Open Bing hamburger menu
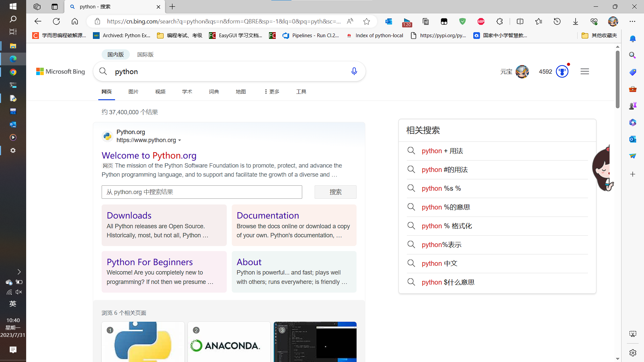This screenshot has width=644, height=362. (x=585, y=71)
